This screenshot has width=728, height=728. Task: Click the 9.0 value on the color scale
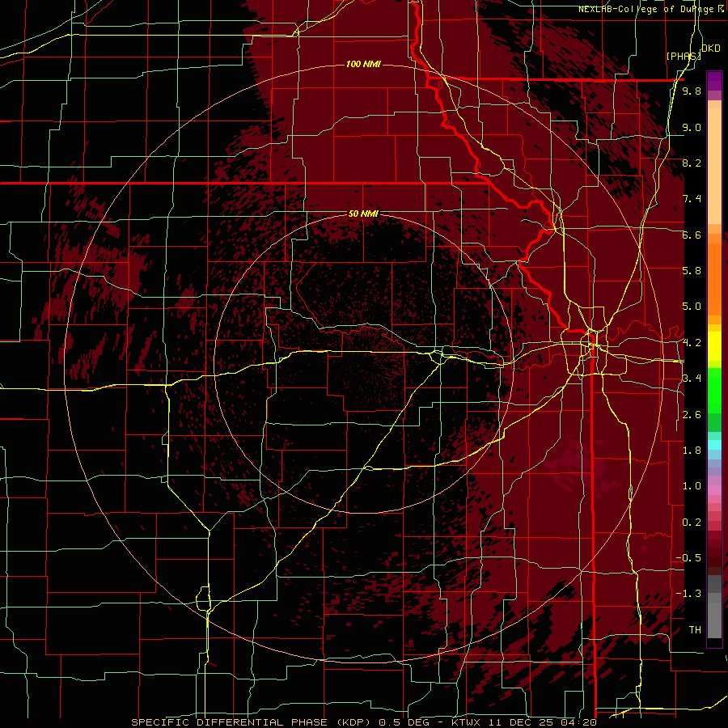pyautogui.click(x=692, y=127)
